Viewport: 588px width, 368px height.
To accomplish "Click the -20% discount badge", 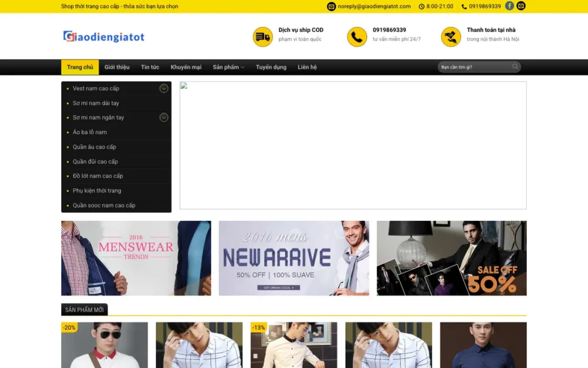I will coord(69,327).
